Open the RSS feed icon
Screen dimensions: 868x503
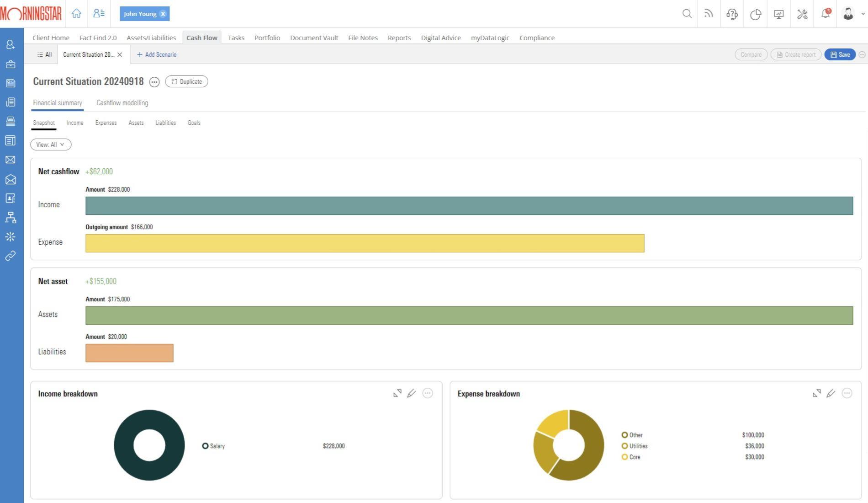(x=709, y=14)
